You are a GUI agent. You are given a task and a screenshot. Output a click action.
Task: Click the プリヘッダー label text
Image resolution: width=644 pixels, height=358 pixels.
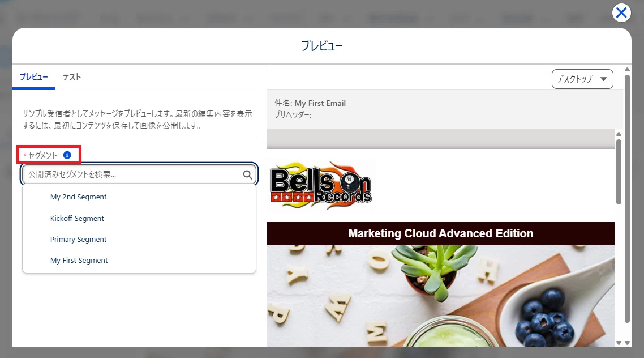click(293, 114)
